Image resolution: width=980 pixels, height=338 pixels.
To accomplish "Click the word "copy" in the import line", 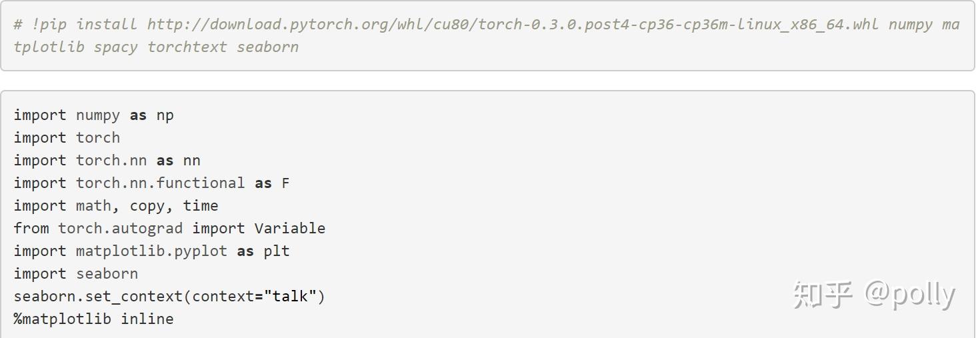I will coord(147,206).
